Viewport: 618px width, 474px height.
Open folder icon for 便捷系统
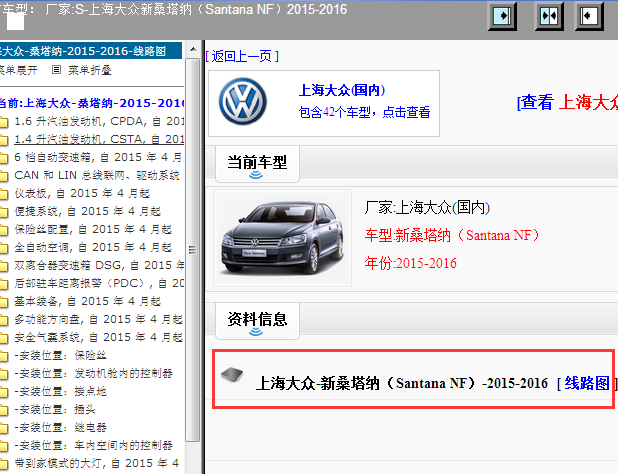[3, 212]
